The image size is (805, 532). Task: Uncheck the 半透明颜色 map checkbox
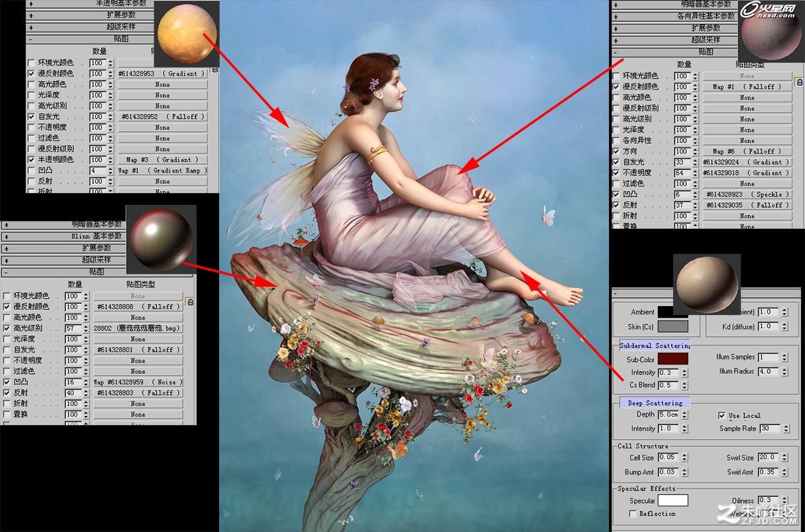[x=31, y=160]
